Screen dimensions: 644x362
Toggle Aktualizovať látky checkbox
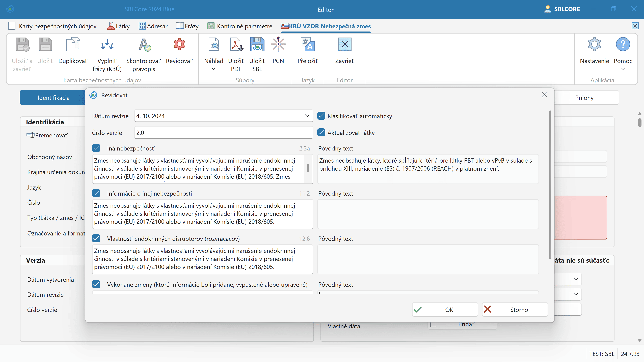click(321, 133)
